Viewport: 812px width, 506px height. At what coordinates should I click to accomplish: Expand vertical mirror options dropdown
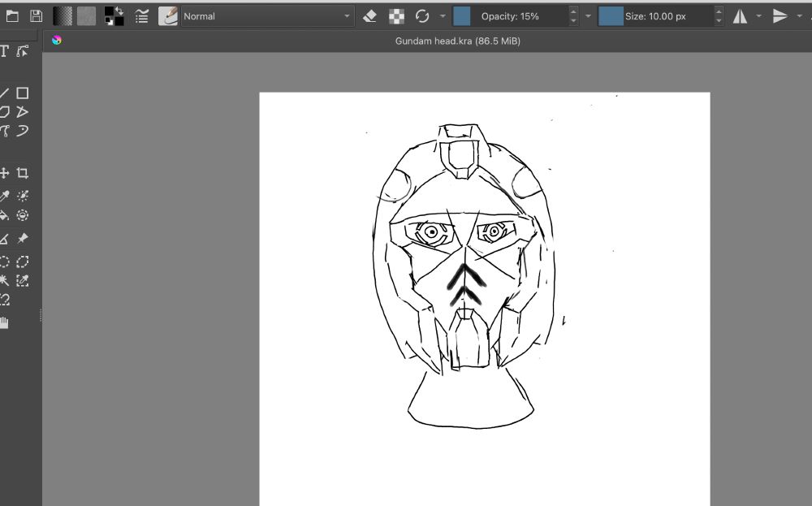tap(799, 16)
